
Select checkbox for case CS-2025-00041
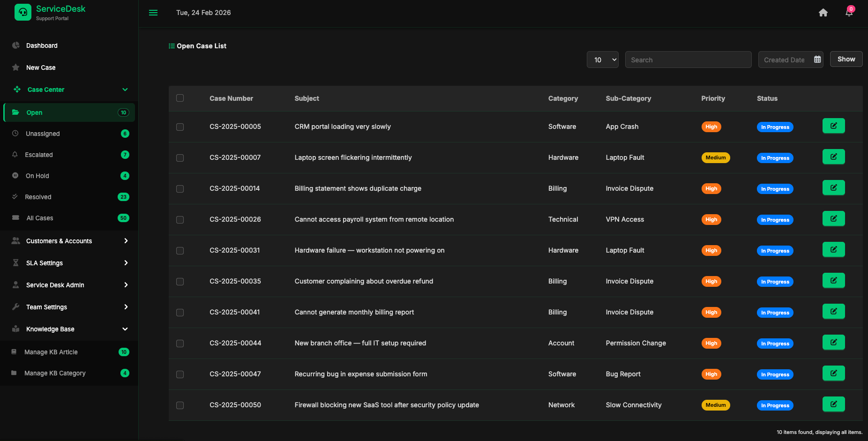coord(180,313)
